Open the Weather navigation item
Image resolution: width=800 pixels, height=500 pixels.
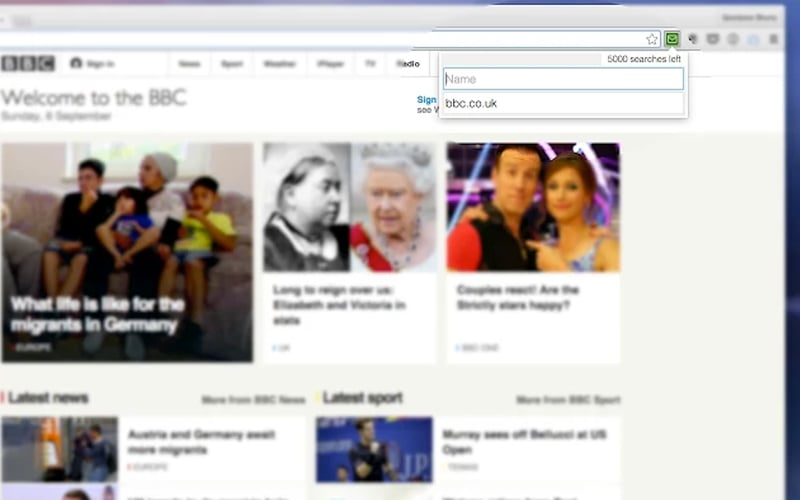pos(280,64)
